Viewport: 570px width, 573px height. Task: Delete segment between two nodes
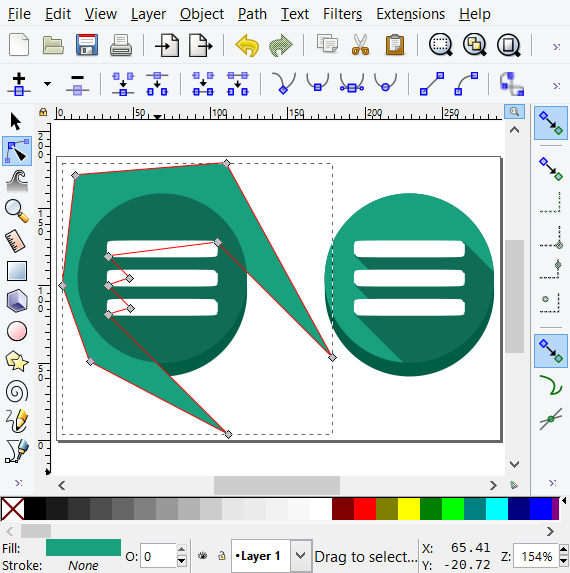pyautogui.click(x=238, y=84)
